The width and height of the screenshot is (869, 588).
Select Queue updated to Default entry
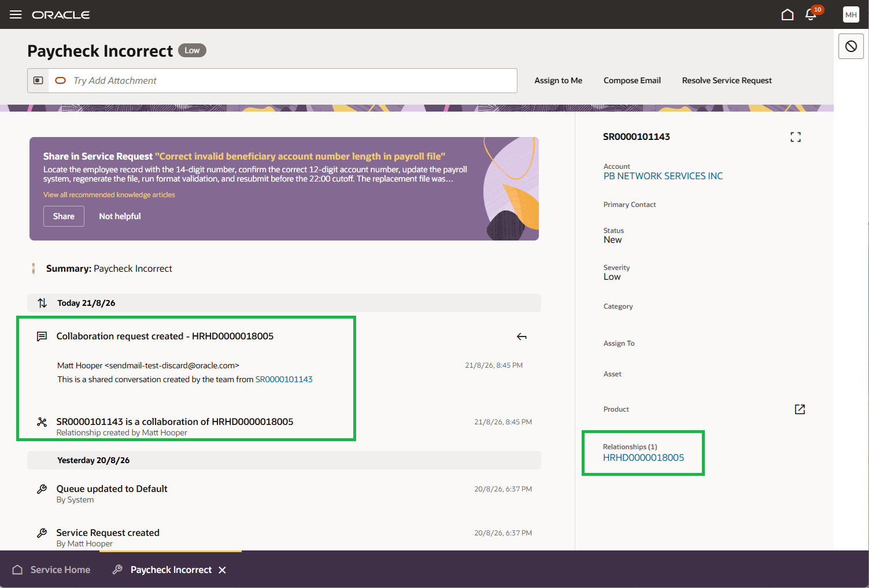tap(112, 489)
